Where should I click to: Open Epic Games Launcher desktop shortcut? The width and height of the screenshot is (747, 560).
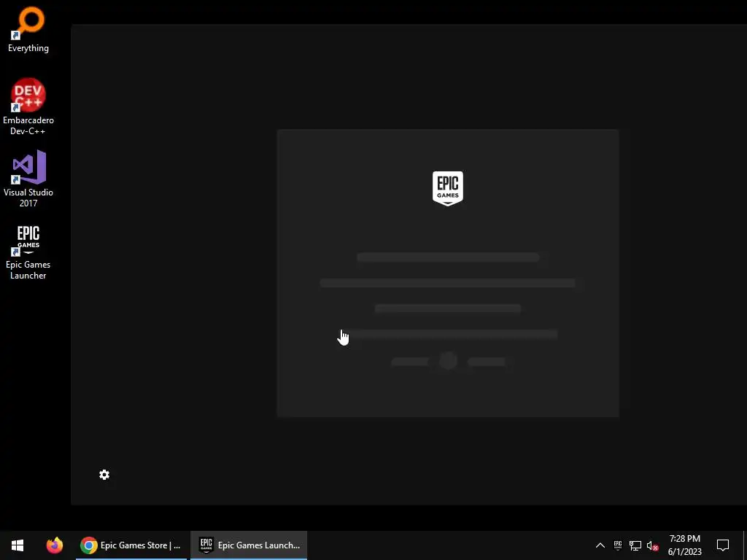(28, 252)
